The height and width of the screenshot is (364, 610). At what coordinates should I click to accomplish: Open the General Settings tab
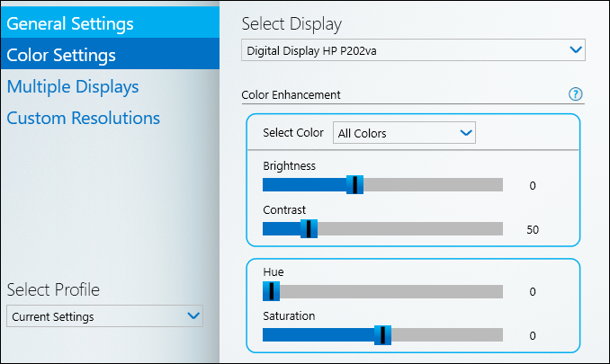(x=70, y=23)
